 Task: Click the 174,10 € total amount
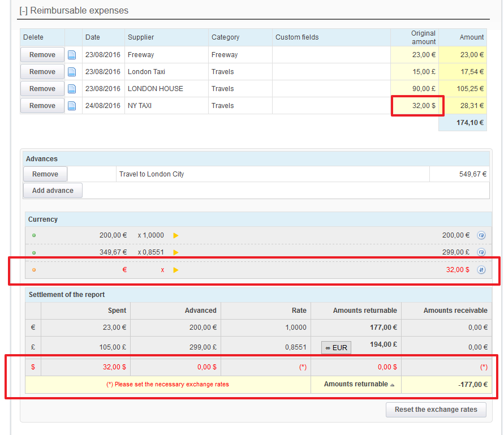[x=470, y=123]
